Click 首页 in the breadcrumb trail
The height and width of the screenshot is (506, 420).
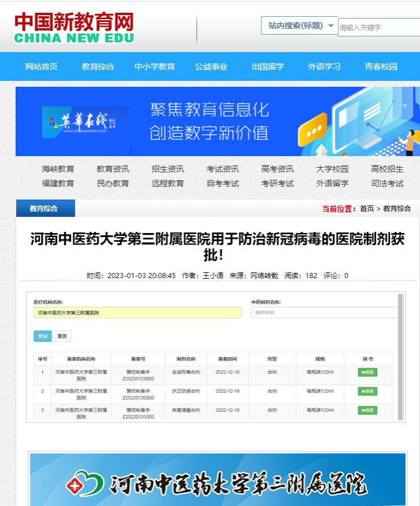[x=367, y=209]
